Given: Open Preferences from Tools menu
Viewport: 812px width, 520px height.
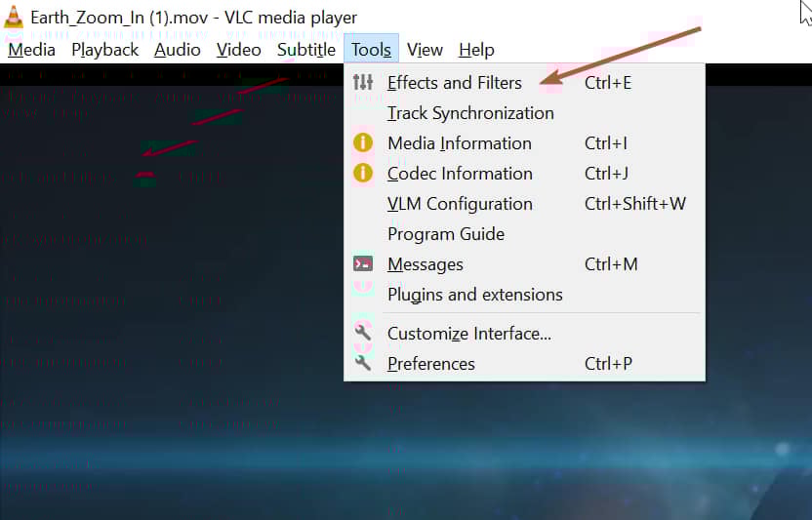Looking at the screenshot, I should point(524,363).
